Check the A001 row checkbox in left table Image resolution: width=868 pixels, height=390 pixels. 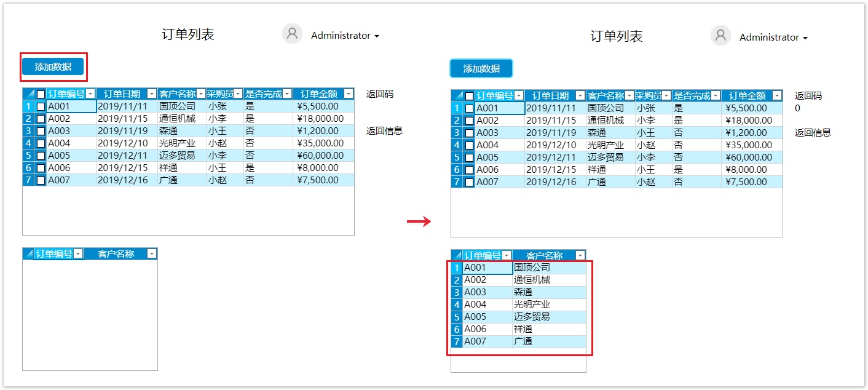(x=41, y=106)
